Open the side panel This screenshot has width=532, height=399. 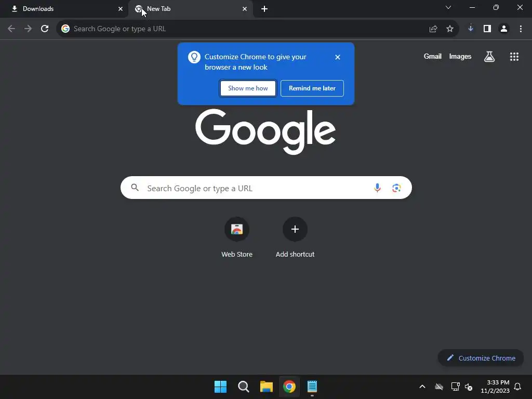pos(487,29)
